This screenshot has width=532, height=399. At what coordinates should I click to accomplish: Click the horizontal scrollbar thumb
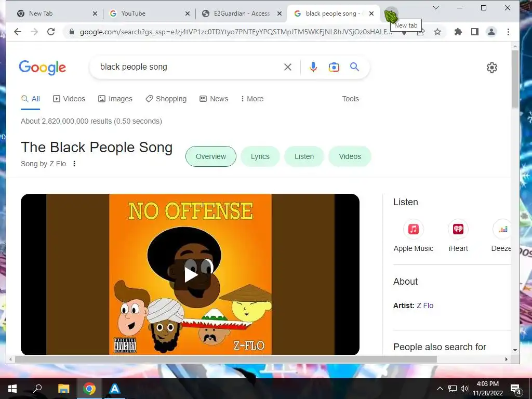pyautogui.click(x=226, y=359)
